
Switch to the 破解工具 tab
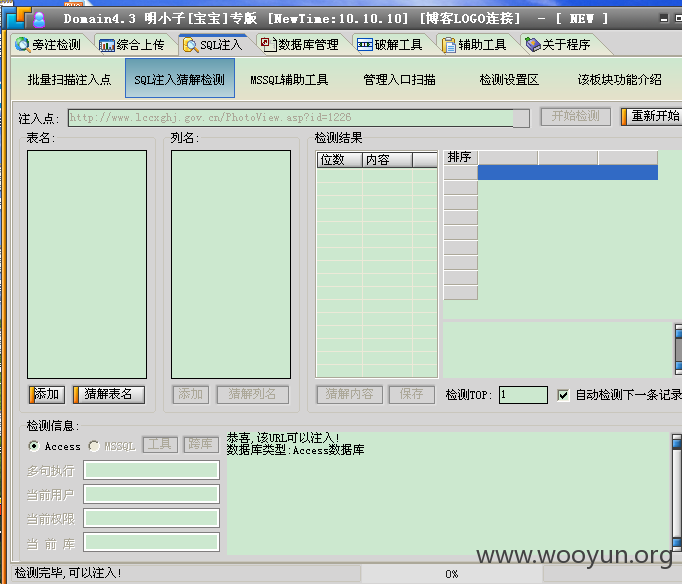tap(390, 44)
